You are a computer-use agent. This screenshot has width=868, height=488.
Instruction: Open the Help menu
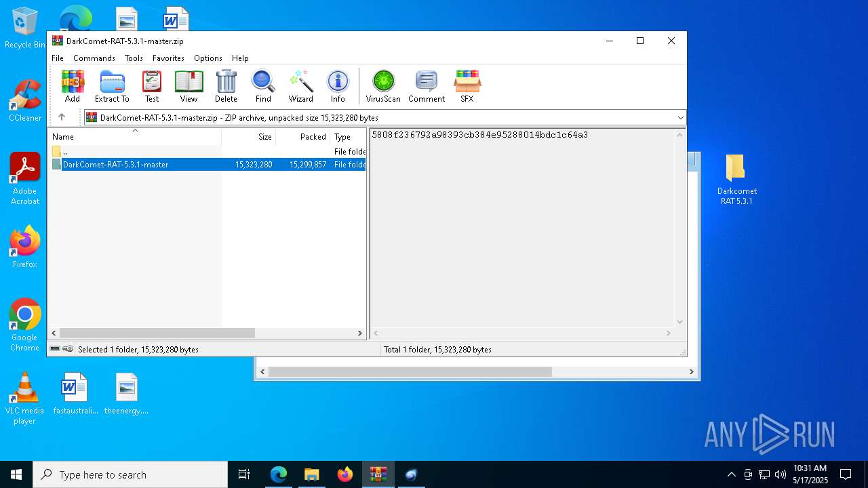[240, 58]
